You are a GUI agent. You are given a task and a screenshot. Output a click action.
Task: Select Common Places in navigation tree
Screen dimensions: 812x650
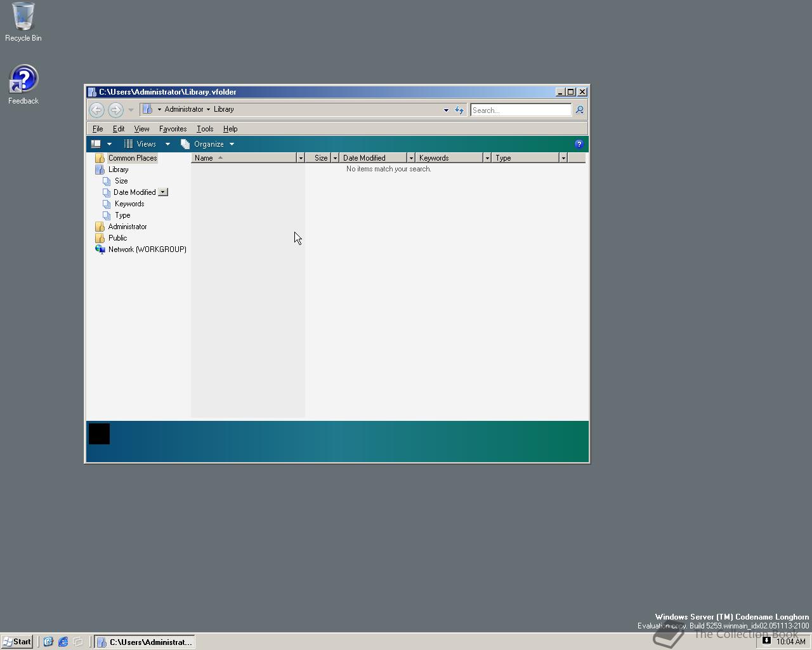[x=133, y=158]
